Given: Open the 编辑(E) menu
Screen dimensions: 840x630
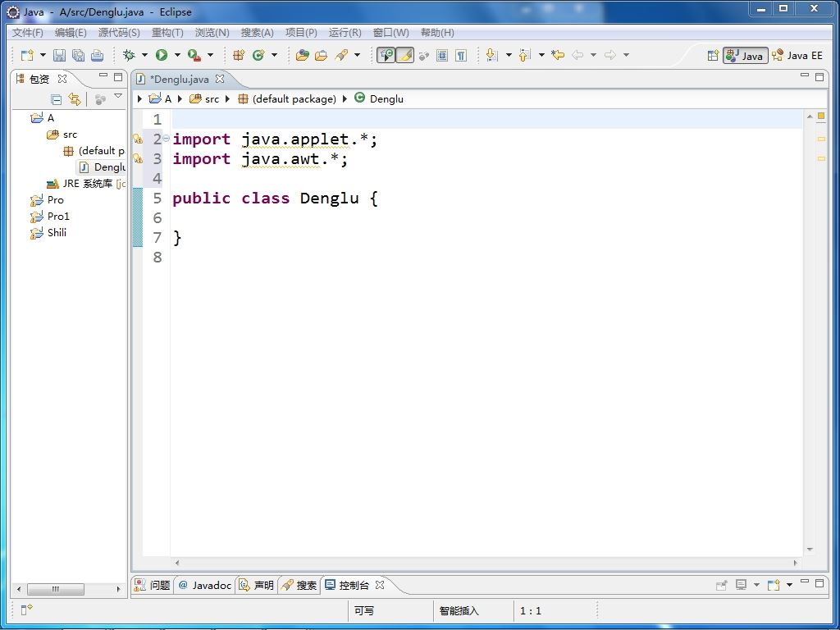Looking at the screenshot, I should (x=71, y=33).
